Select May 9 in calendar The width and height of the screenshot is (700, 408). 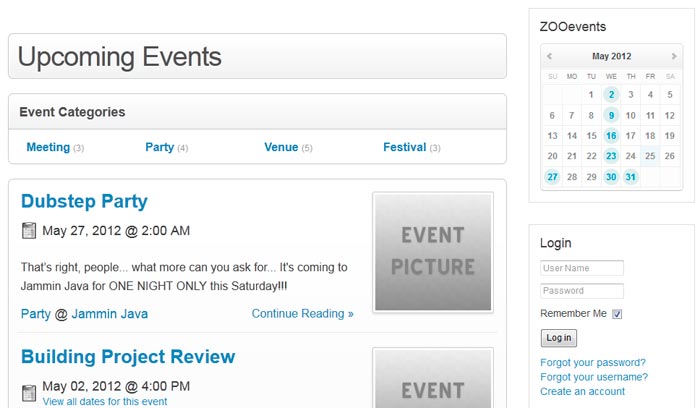click(x=611, y=116)
